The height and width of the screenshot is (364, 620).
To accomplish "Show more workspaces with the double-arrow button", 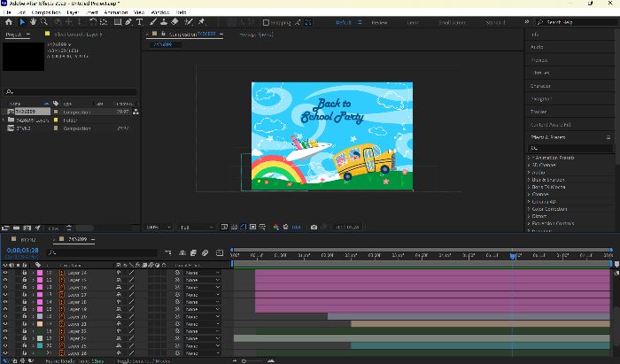I will [x=527, y=22].
